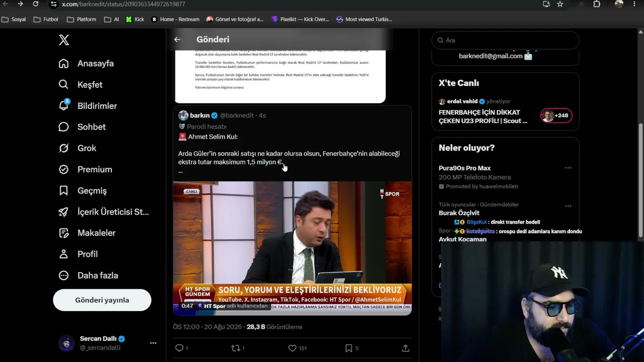This screenshot has width=644, height=362.
Task: Open Profil in the sidebar
Action: coord(78,254)
